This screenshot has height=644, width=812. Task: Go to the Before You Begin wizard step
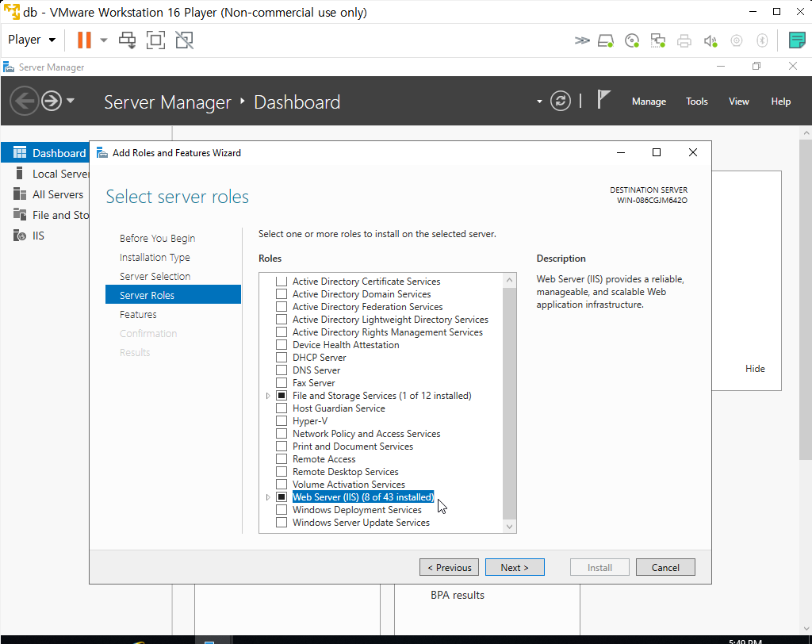[158, 238]
